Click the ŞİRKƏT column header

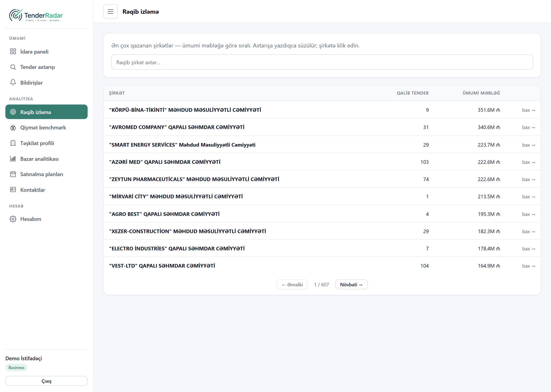117,93
